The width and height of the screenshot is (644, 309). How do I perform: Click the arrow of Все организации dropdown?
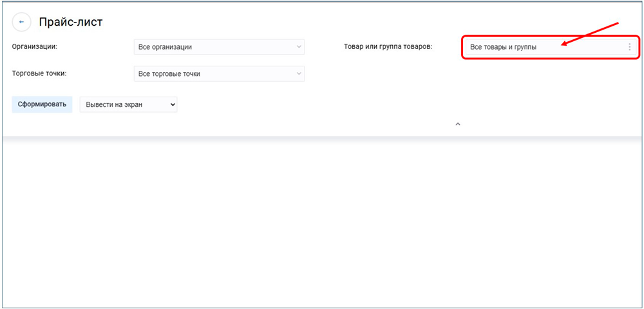(299, 47)
